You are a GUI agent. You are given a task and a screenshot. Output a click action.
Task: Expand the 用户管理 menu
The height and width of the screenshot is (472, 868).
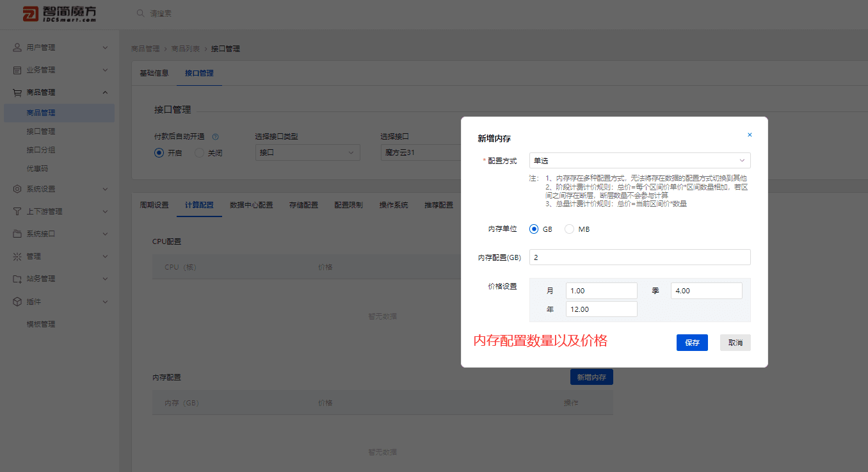coord(105,47)
